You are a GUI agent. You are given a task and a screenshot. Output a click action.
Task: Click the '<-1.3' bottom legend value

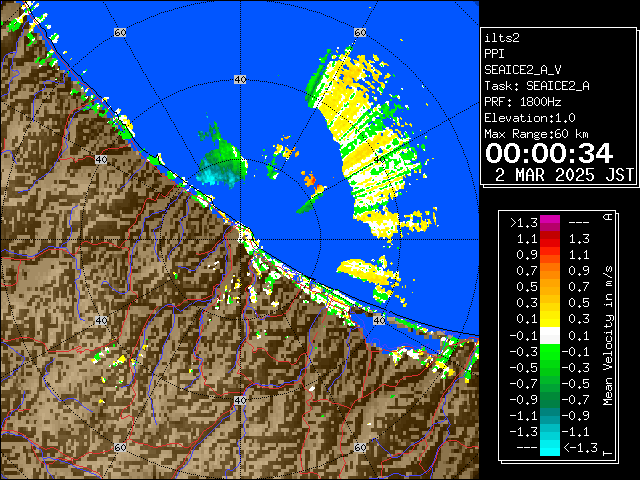(580, 447)
